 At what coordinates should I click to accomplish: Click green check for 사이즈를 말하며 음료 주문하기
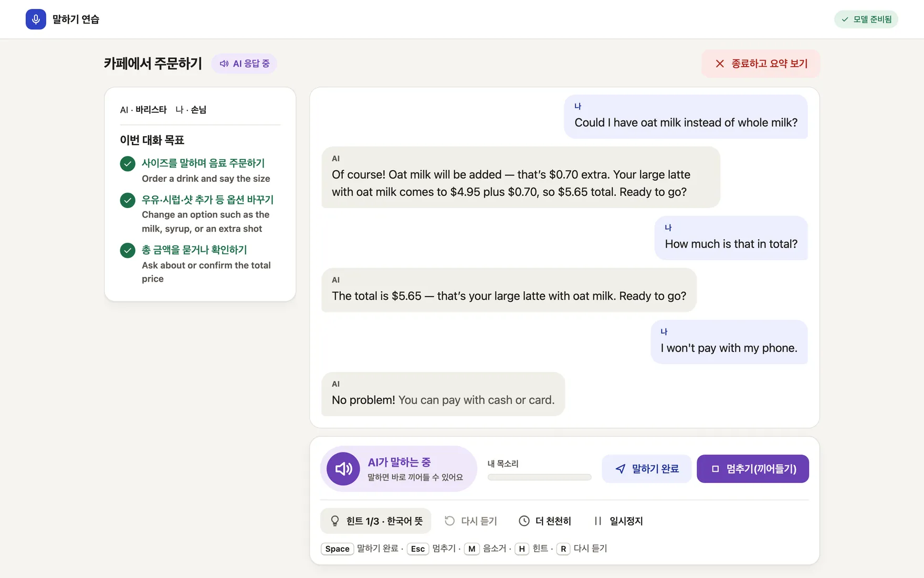[128, 164]
